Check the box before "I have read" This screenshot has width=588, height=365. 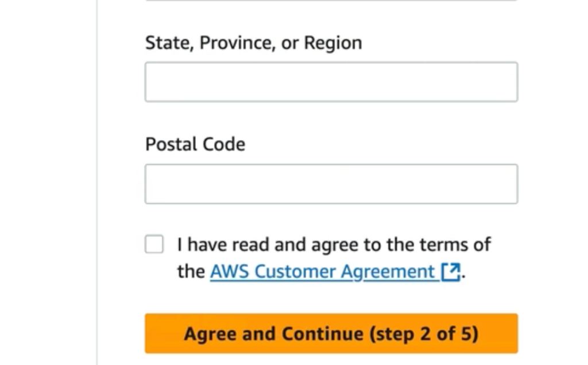(x=154, y=244)
